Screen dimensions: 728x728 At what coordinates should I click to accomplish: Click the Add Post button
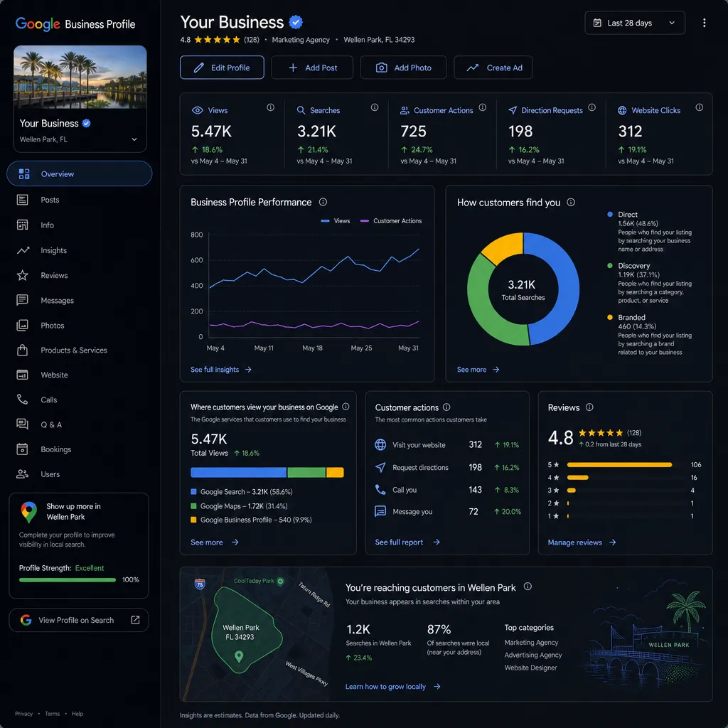pos(312,68)
